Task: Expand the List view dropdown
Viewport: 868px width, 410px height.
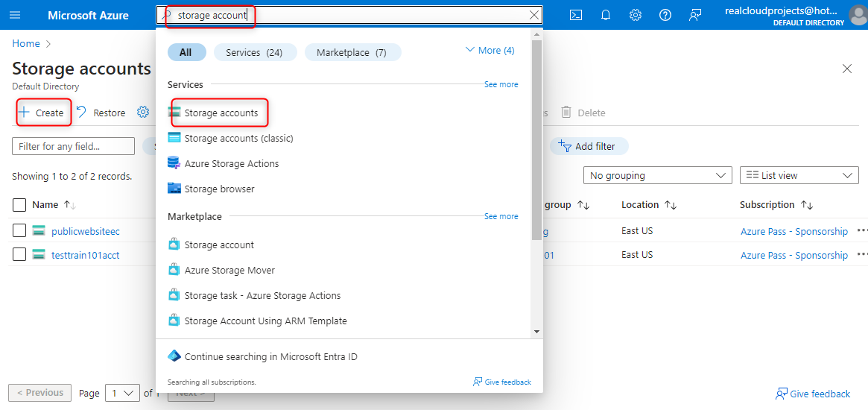Action: 799,175
